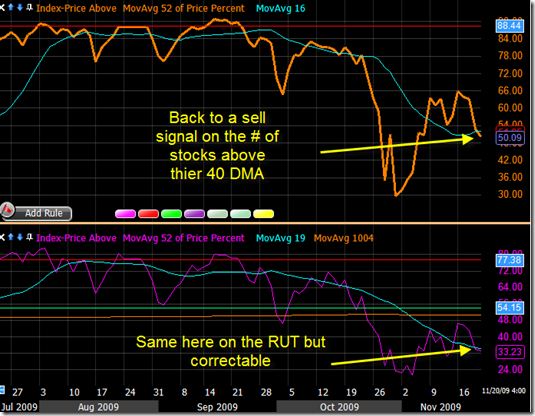Open orange Index-Price Above label in top panel
Viewport: 535px width, 416px height.
pyautogui.click(x=76, y=8)
